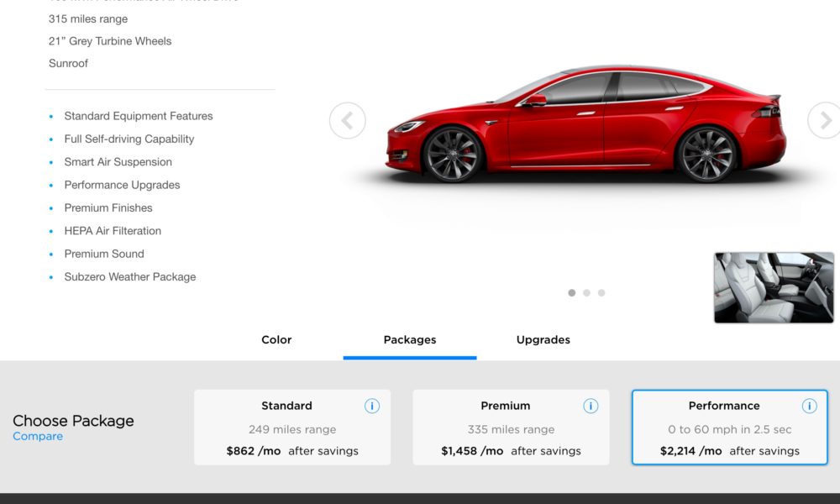This screenshot has width=840, height=504.
Task: Select the second carousel dot
Action: tap(586, 293)
